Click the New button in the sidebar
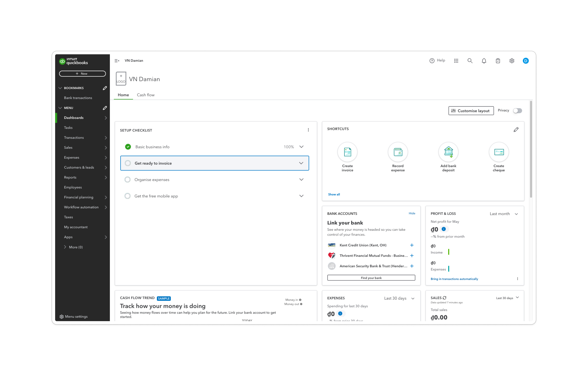 click(82, 73)
